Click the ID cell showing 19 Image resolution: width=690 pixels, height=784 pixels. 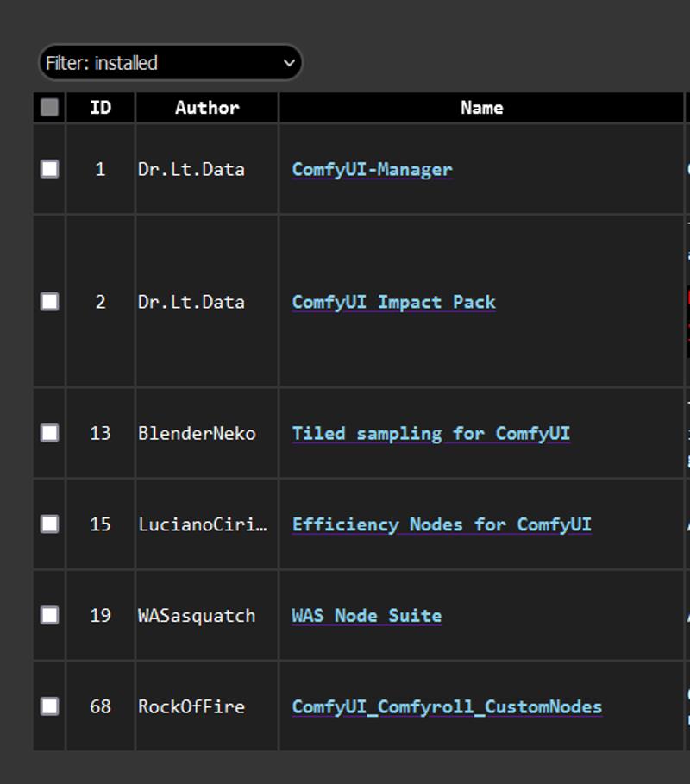click(x=101, y=615)
